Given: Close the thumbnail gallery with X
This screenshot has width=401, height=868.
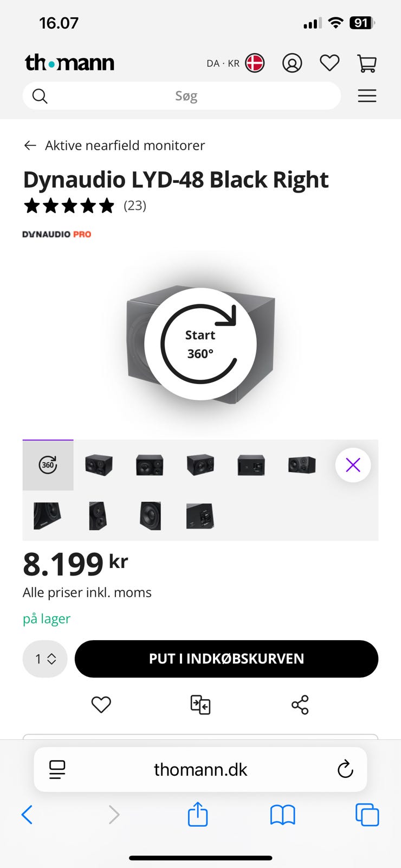Looking at the screenshot, I should pos(353,465).
